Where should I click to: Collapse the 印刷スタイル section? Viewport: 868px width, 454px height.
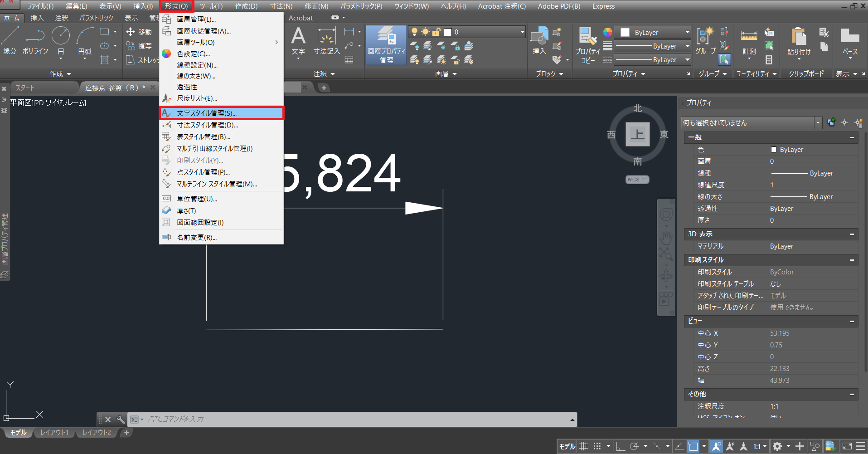coord(852,260)
